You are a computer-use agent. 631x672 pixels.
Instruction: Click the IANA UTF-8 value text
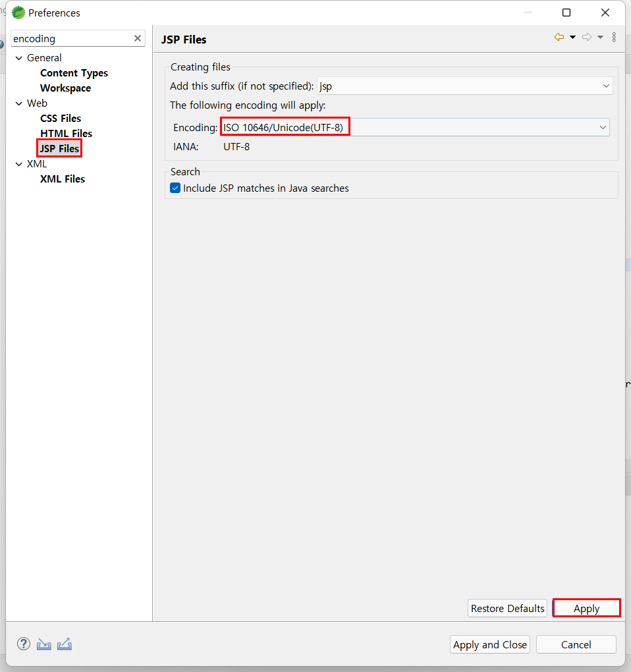[x=236, y=146]
